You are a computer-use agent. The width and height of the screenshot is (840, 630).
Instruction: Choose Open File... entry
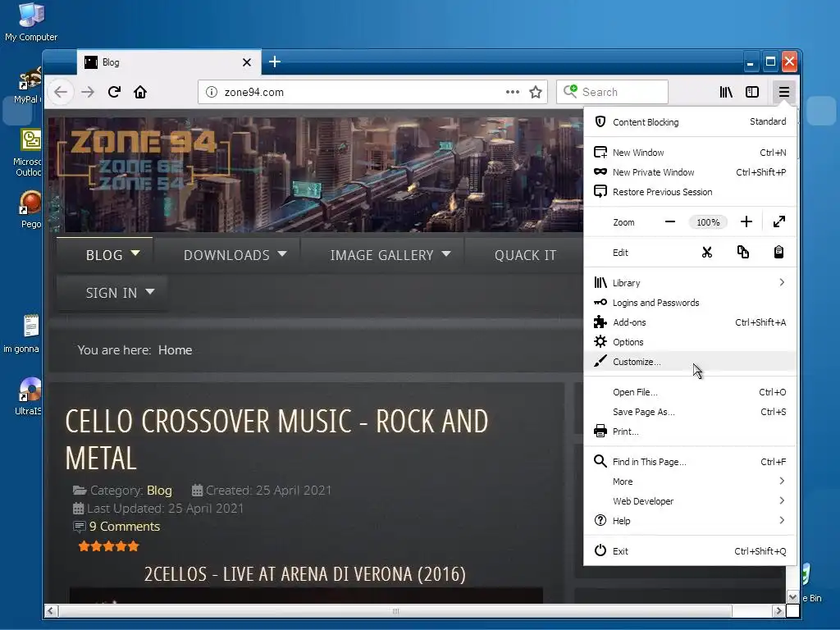tap(690, 392)
